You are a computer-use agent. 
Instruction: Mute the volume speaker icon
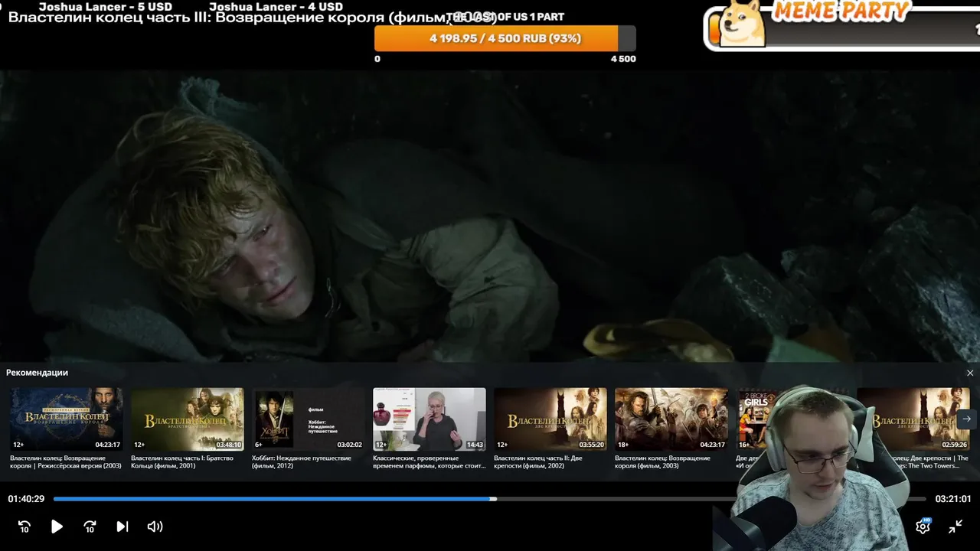click(x=155, y=527)
